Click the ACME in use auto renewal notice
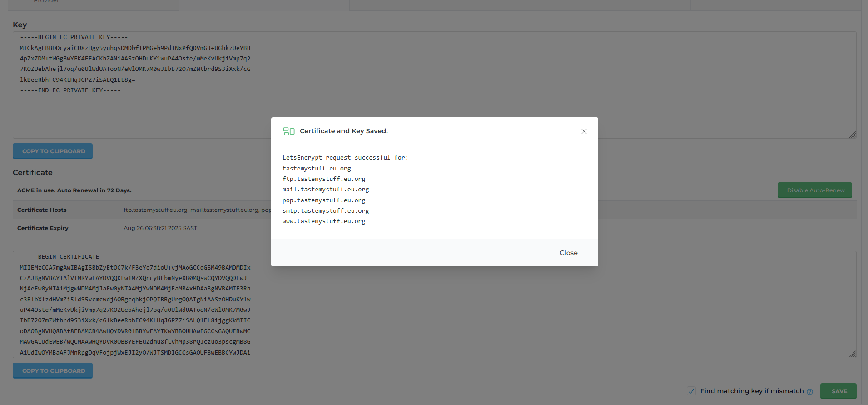 click(x=74, y=190)
